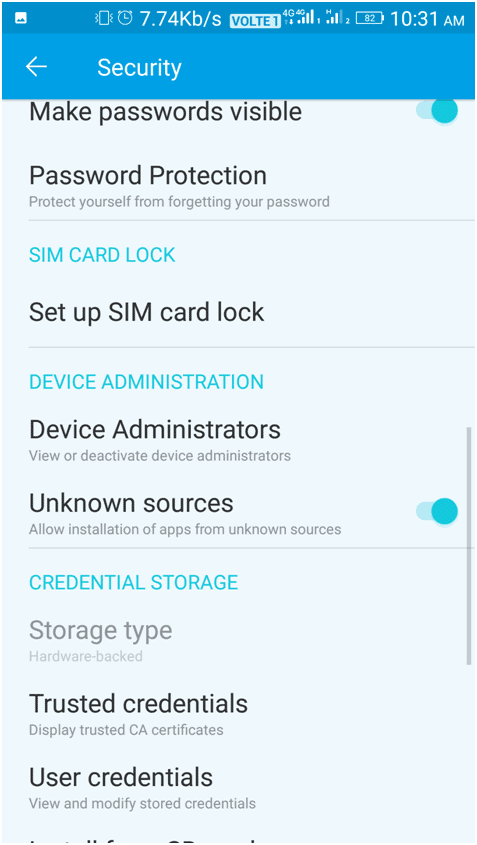Tap the picture notification icon
Viewport: 477px width, 845px height.
point(22,19)
